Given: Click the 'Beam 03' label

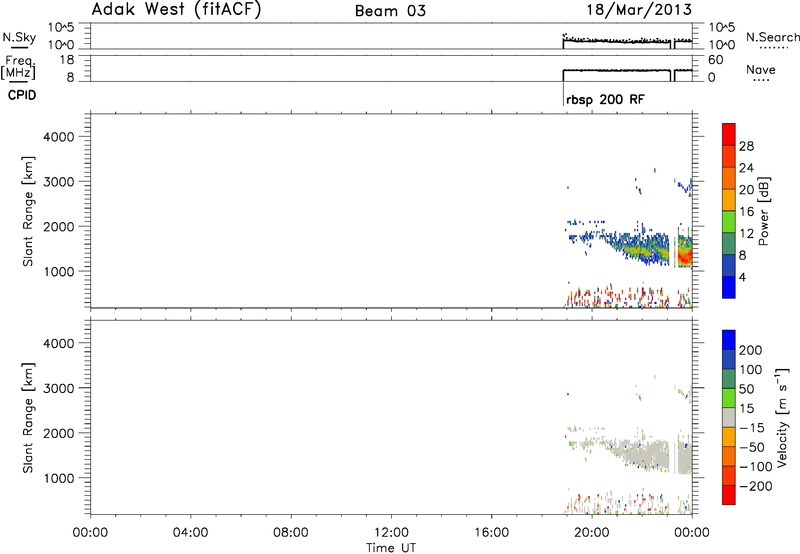Looking at the screenshot, I should pos(390,11).
